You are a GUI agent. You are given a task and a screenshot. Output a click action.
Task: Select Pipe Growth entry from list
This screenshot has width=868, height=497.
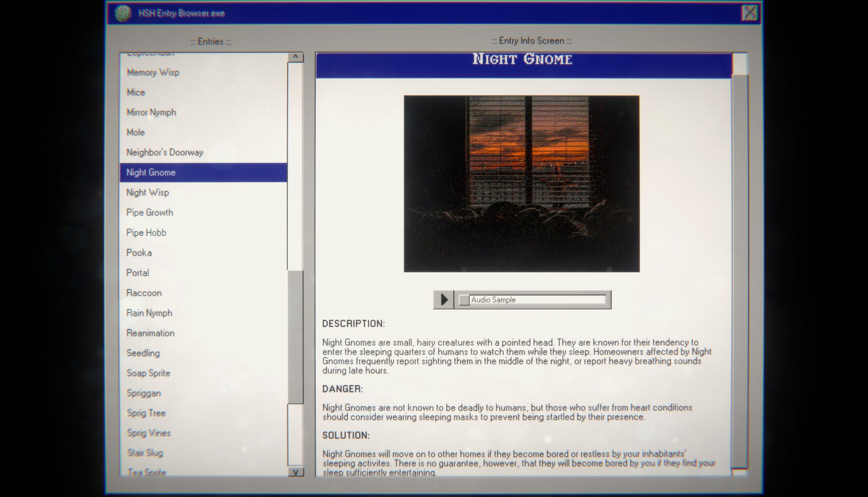pyautogui.click(x=149, y=212)
